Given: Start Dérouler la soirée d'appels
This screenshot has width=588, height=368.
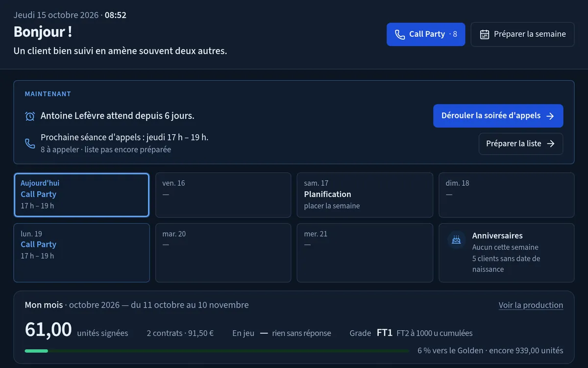Looking at the screenshot, I should (x=498, y=116).
